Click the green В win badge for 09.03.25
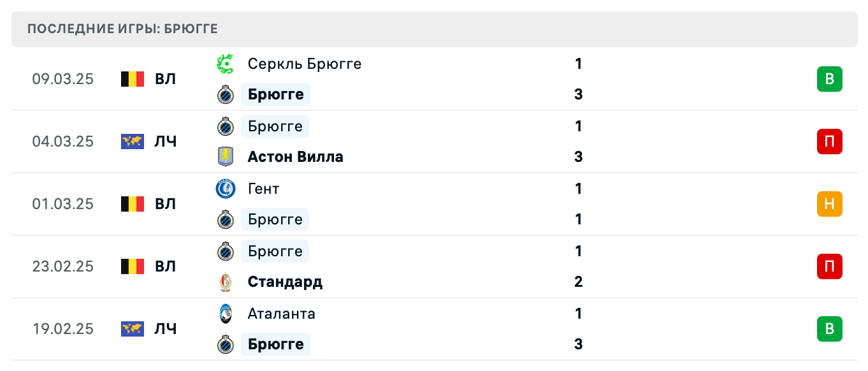The height and width of the screenshot is (371, 868). coord(829,79)
